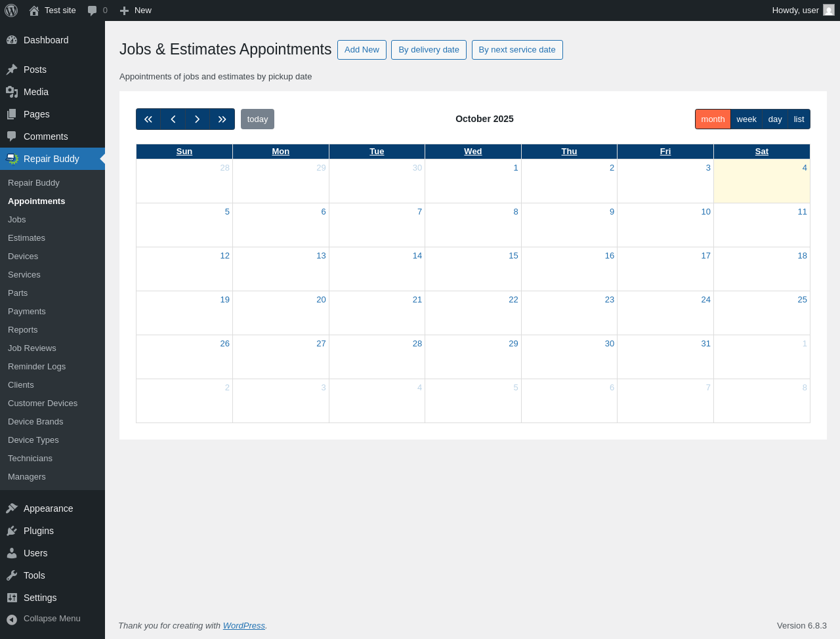
Task: Open the user avatar at top right
Action: click(x=829, y=10)
